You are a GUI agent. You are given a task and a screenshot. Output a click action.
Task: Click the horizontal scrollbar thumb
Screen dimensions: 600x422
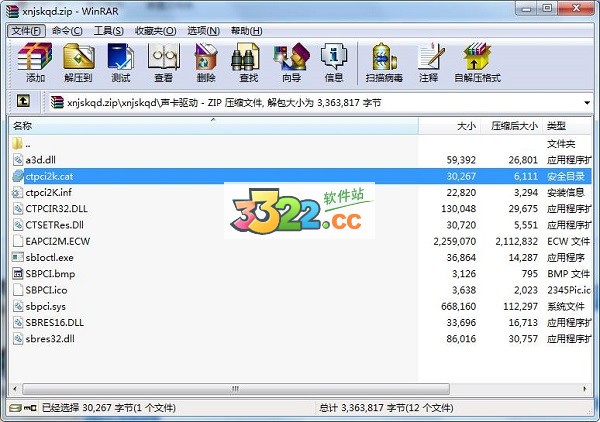point(236,389)
